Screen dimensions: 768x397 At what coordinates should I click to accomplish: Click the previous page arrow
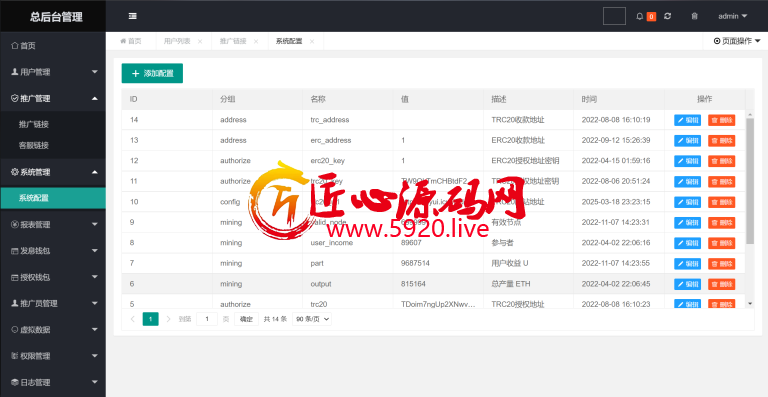(x=133, y=319)
